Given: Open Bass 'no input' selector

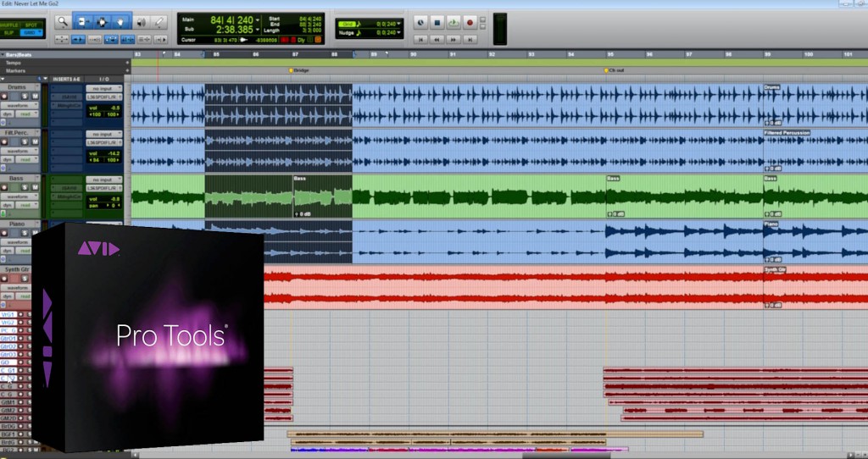Looking at the screenshot, I should click(104, 180).
